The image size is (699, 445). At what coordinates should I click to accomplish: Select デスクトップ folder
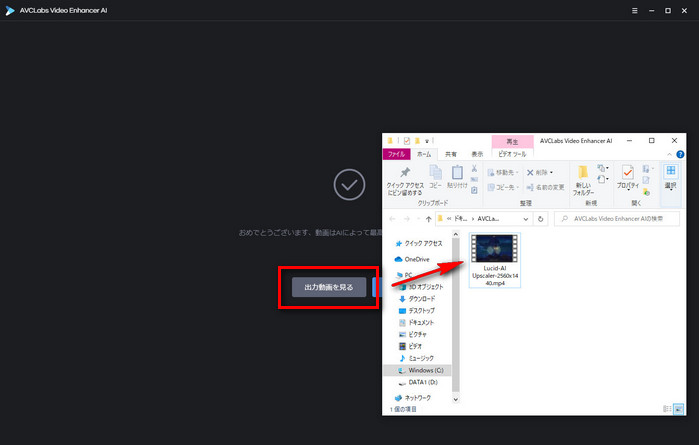pos(417,310)
